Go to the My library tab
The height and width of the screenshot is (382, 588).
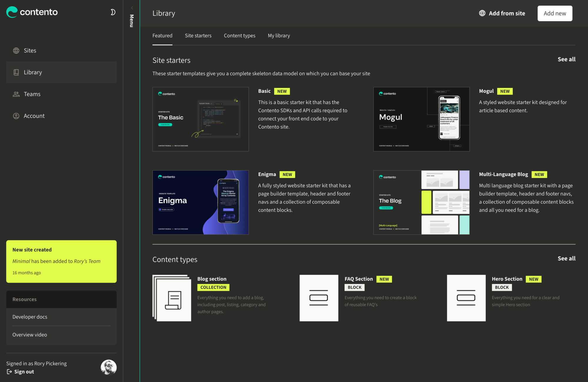click(x=278, y=36)
